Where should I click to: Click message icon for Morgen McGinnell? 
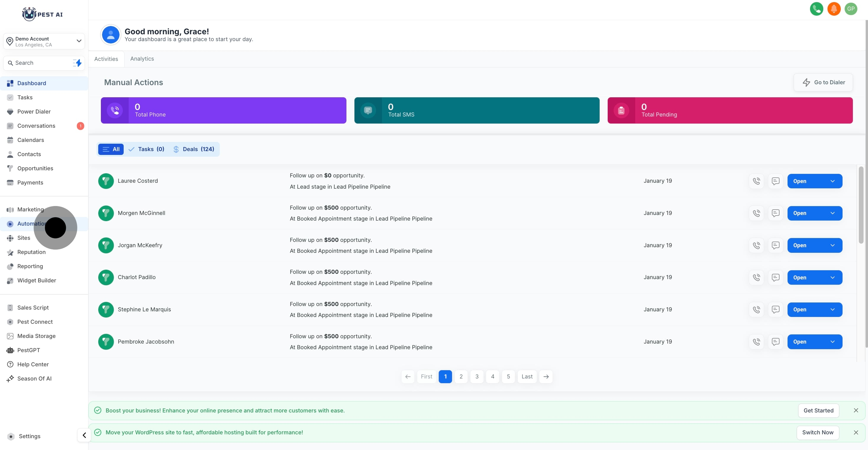tap(775, 213)
